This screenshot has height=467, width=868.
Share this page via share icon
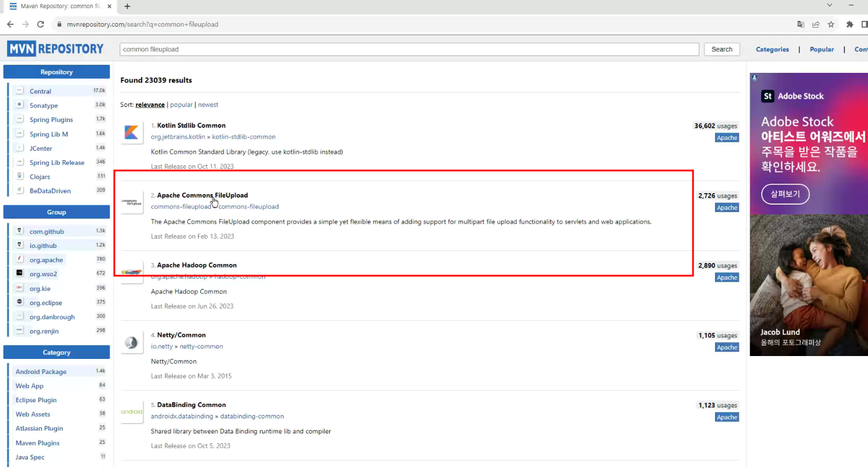[x=816, y=24]
